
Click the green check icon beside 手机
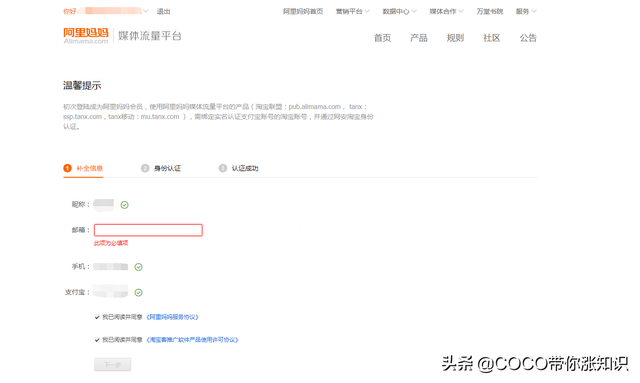coord(138,267)
